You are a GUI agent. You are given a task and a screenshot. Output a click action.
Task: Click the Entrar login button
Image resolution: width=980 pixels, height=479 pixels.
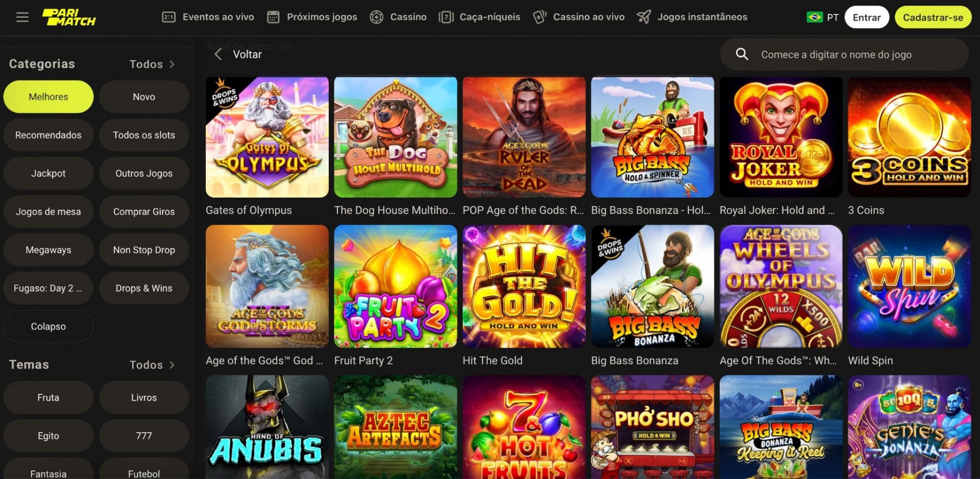867,17
